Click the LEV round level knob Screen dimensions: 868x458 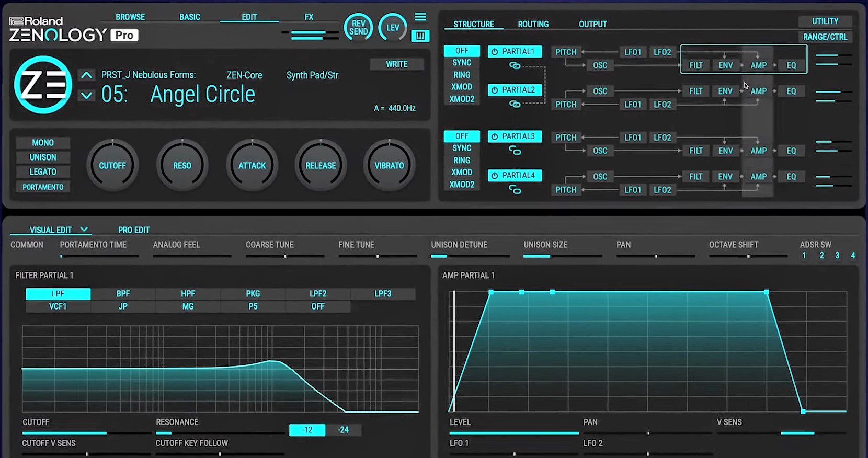393,27
